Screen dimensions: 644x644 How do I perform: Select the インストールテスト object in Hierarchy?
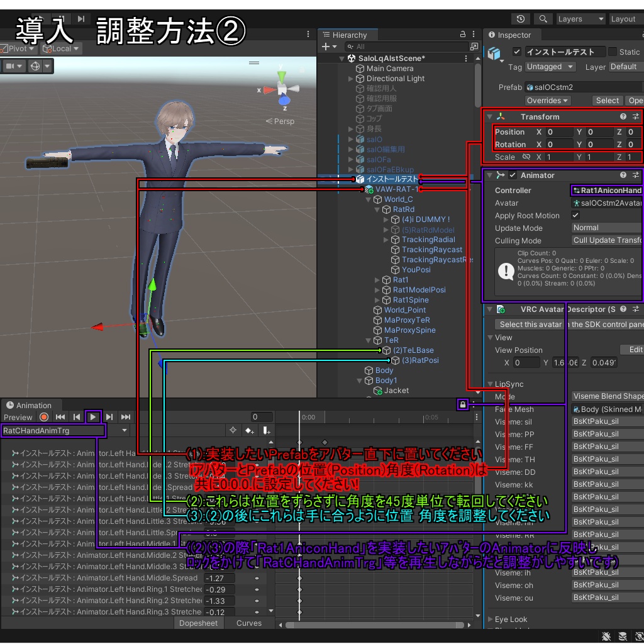click(391, 179)
